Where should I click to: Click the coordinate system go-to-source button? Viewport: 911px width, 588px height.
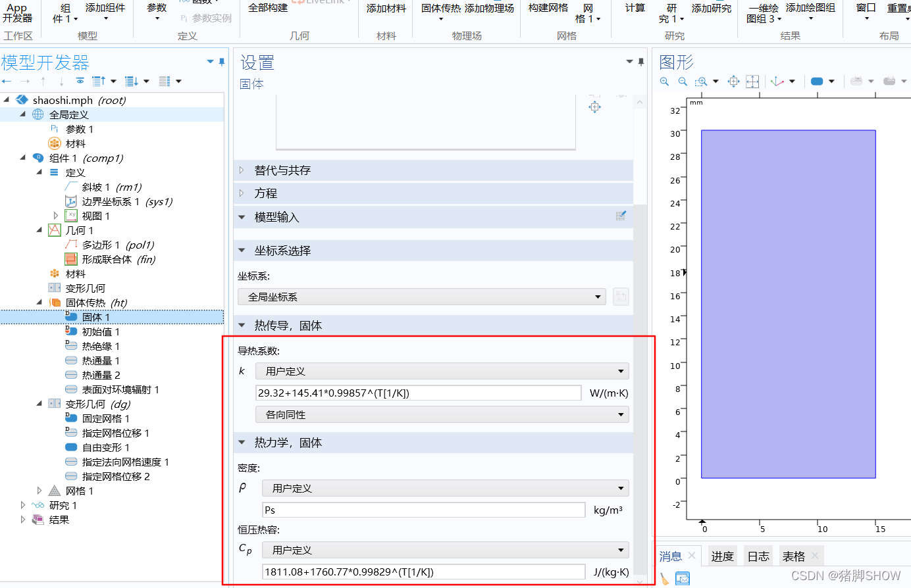click(621, 297)
